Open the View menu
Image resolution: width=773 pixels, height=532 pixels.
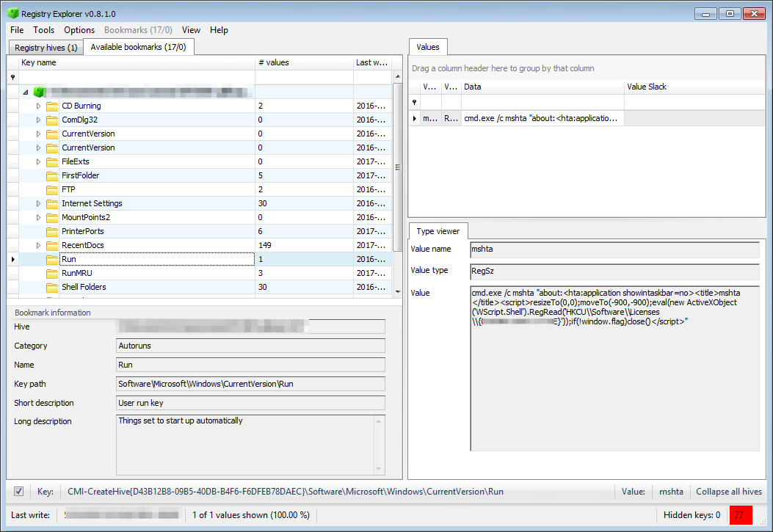[x=191, y=30]
